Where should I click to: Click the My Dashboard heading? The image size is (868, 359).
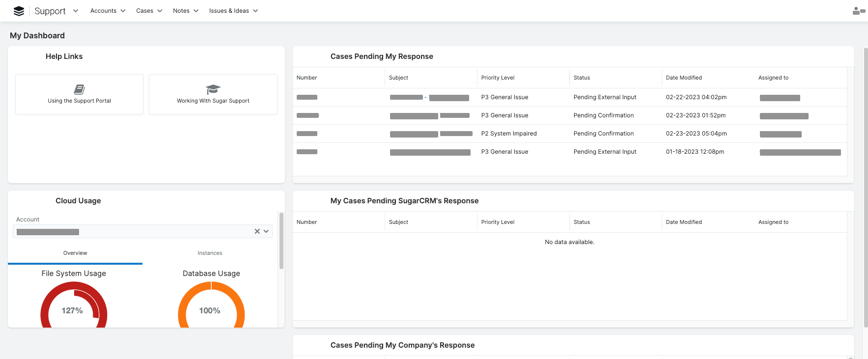37,35
